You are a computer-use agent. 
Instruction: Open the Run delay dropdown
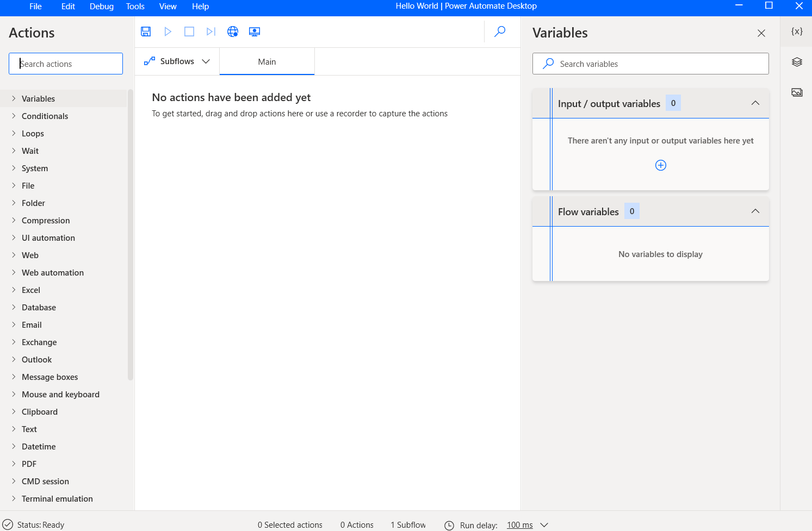pos(544,524)
